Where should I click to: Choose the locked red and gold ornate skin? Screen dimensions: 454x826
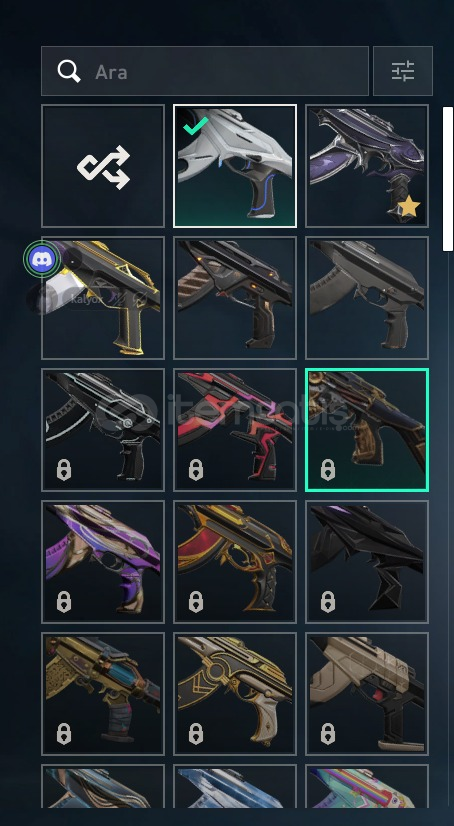[235, 562]
